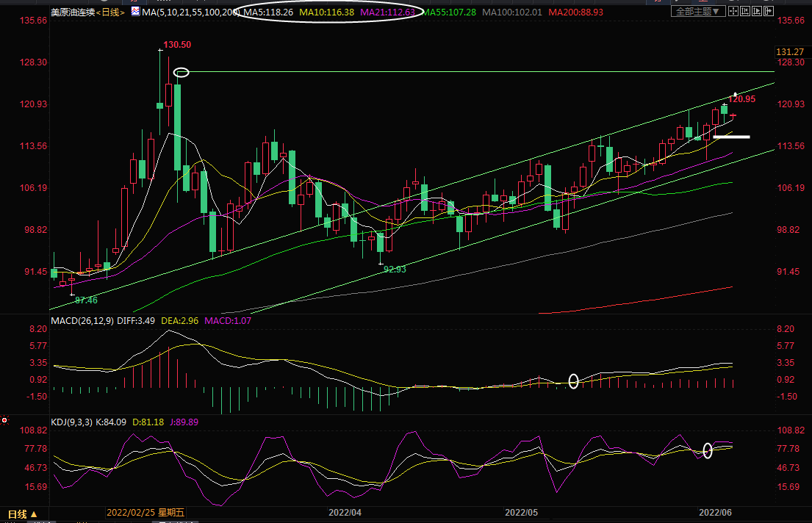Viewport: 812px width, 523px height.
Task: Click the MACD(26,12,9) indicator label
Action: 82,322
